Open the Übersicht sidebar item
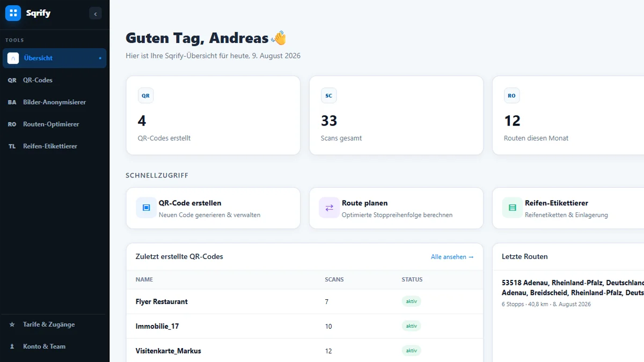 [x=54, y=58]
